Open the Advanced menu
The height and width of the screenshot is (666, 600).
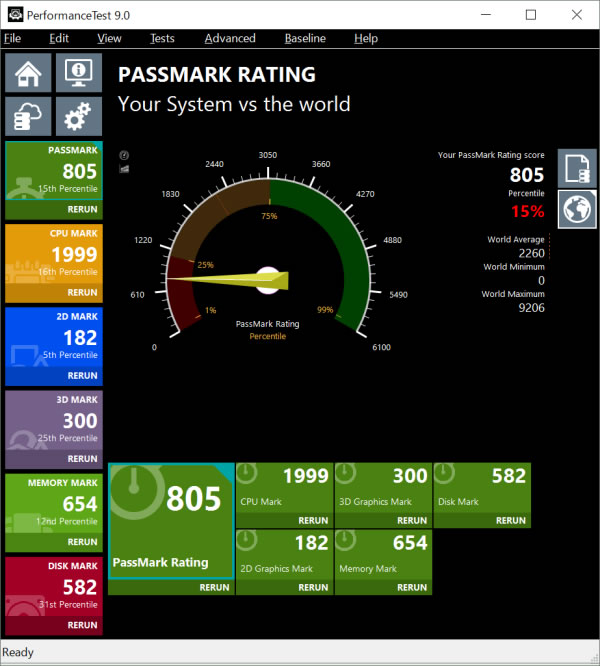(x=230, y=38)
